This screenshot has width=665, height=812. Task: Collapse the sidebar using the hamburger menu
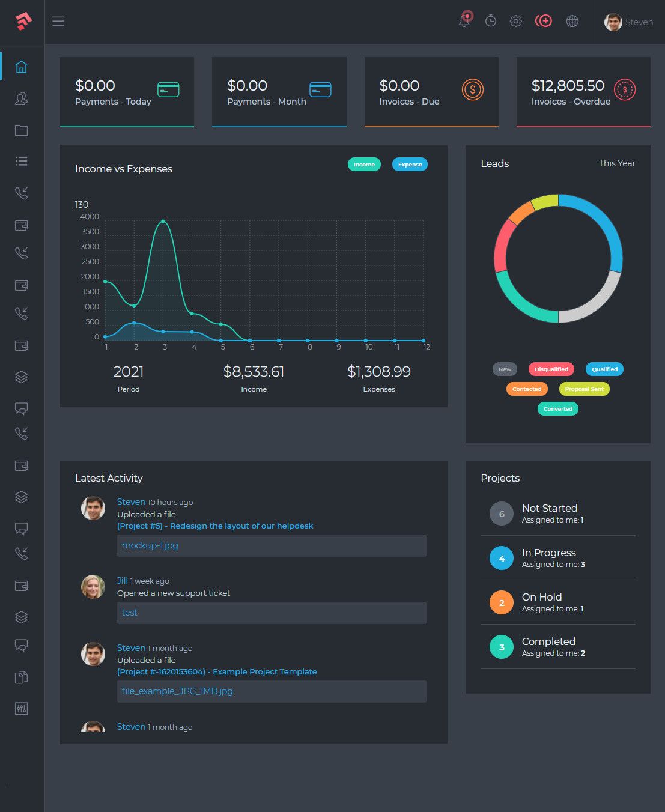click(x=58, y=20)
